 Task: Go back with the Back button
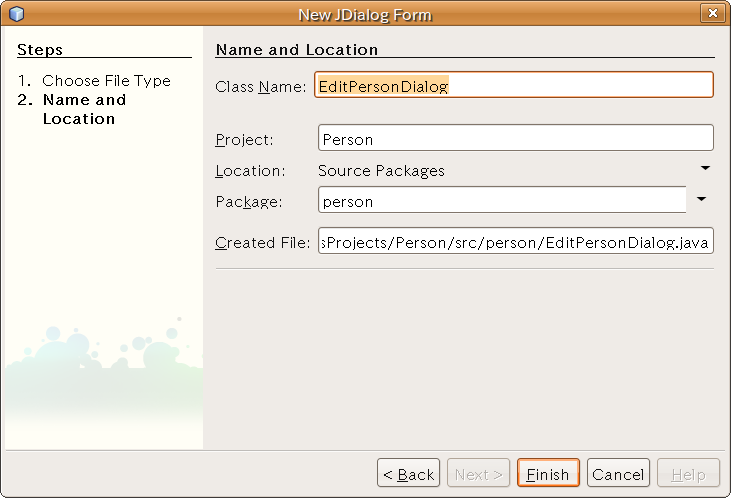point(407,474)
